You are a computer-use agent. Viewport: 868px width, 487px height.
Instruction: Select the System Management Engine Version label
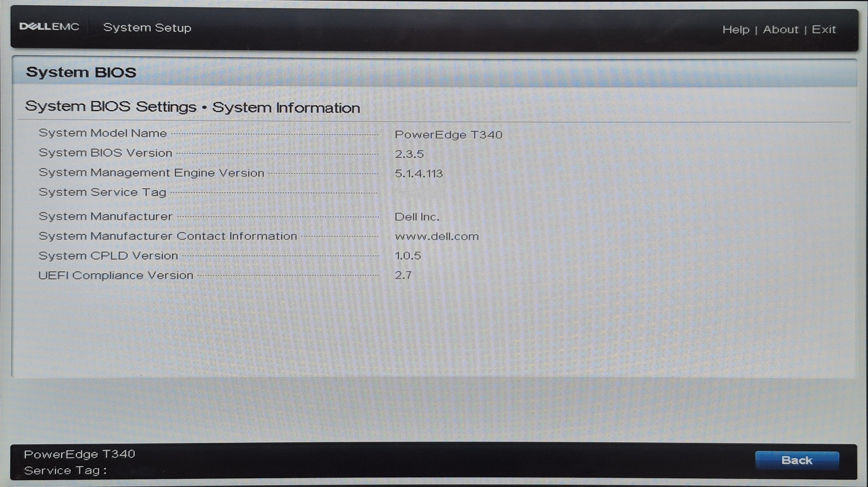click(x=152, y=173)
